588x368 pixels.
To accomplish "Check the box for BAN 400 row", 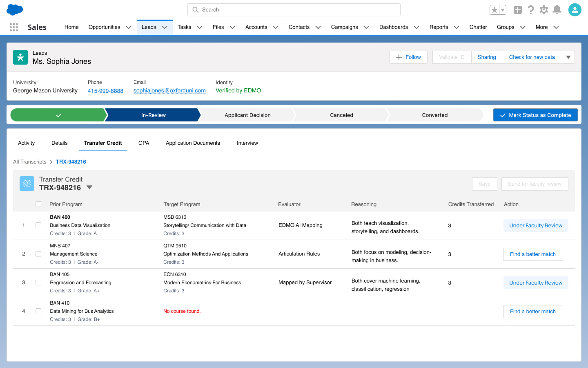I will 38,225.
